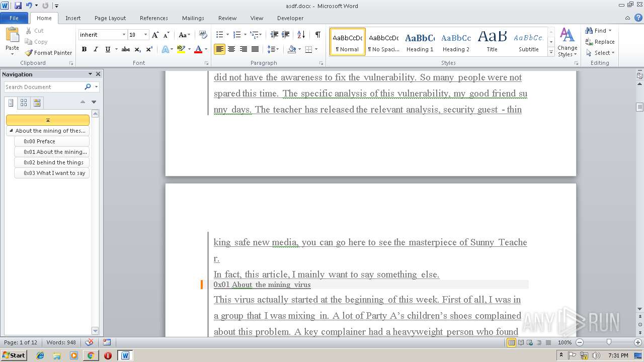Screen dimensions: 644x362
Task: Expand the multilevel list dropdown
Action: pyautogui.click(x=260, y=35)
